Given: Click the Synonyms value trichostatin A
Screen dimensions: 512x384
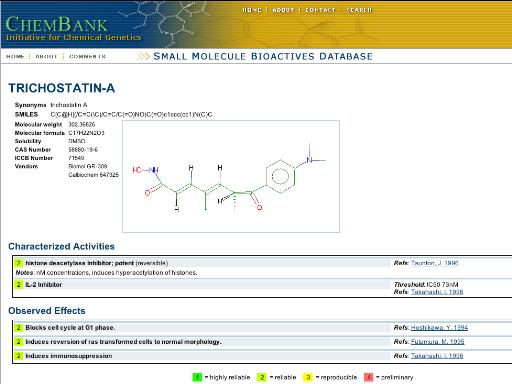Looking at the screenshot, I should click(69, 105).
